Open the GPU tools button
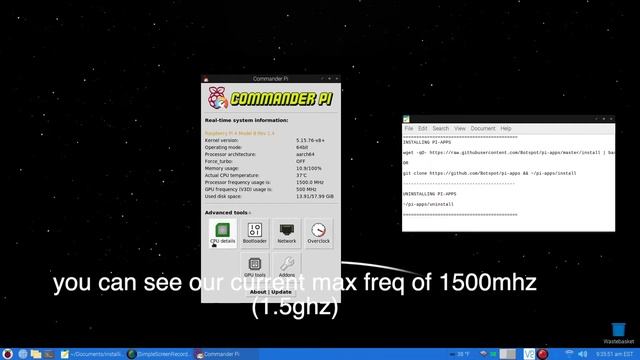 [x=255, y=266]
